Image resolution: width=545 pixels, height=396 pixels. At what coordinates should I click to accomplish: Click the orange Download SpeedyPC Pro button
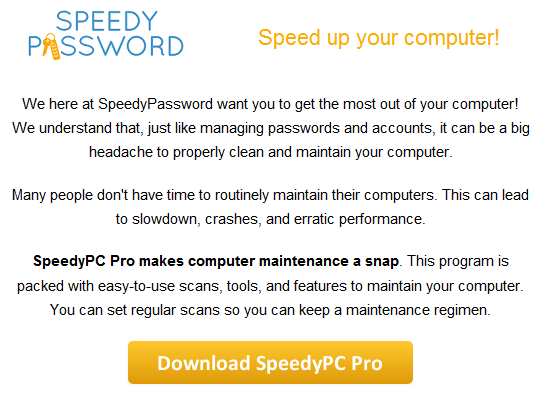[x=270, y=362]
